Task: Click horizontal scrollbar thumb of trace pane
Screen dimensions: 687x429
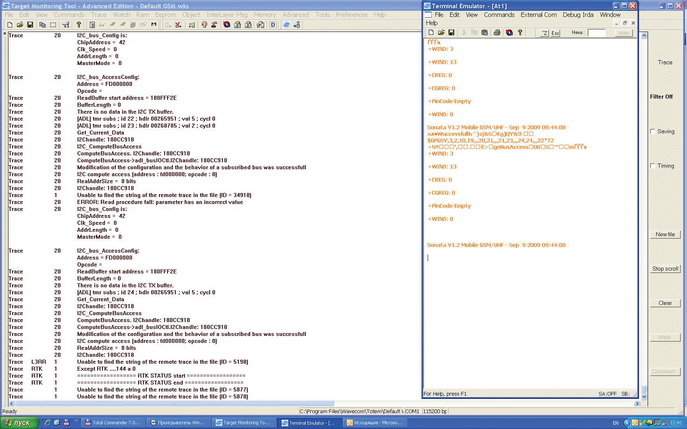Action: coord(174,404)
